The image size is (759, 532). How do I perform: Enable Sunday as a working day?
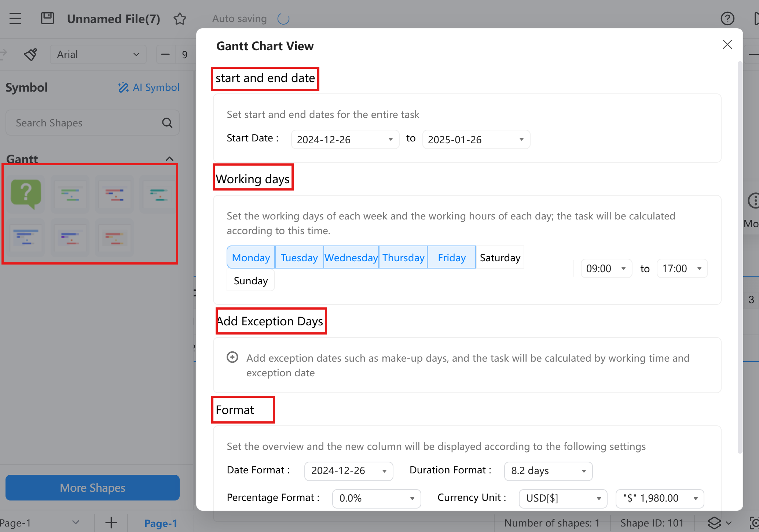click(x=251, y=281)
